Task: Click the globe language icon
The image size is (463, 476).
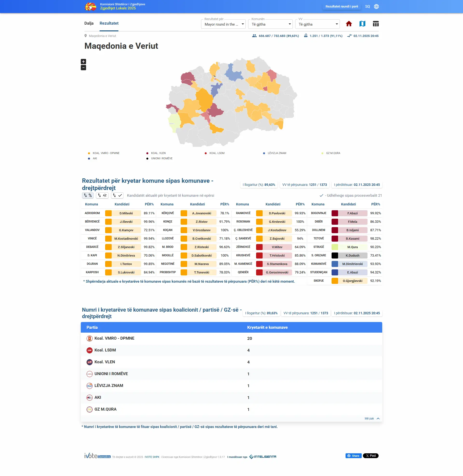Action: (x=376, y=7)
